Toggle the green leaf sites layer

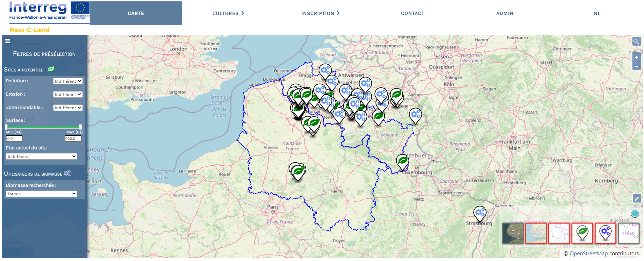coord(582,233)
